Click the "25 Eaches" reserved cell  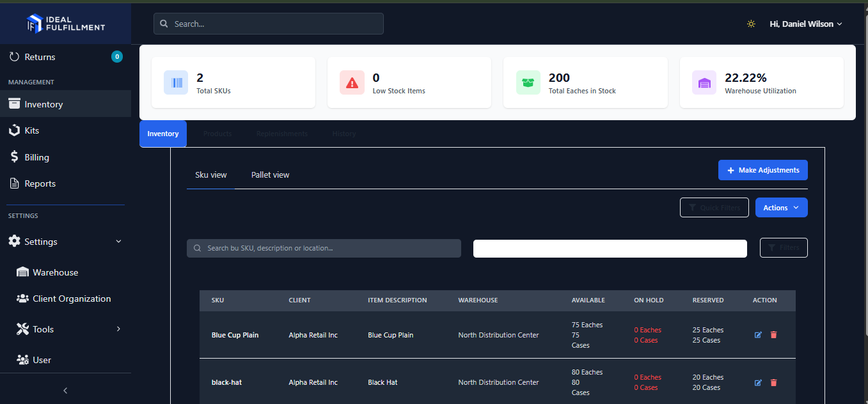708,330
